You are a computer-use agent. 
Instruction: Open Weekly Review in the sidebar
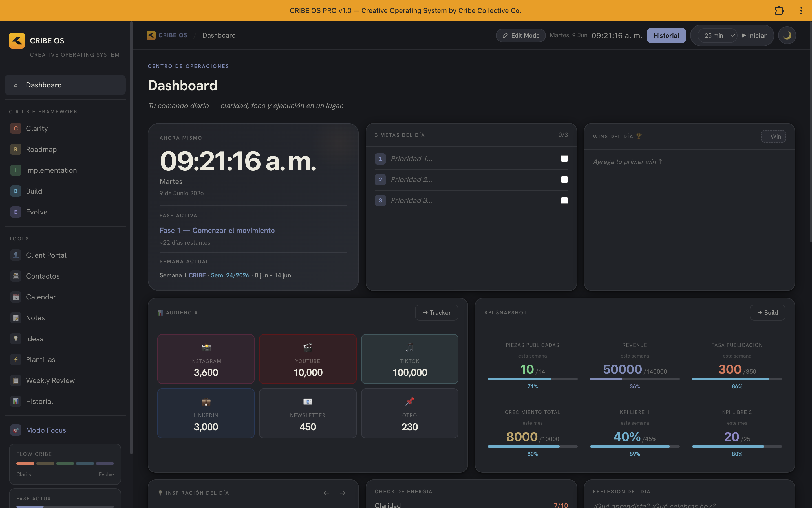(x=65, y=380)
